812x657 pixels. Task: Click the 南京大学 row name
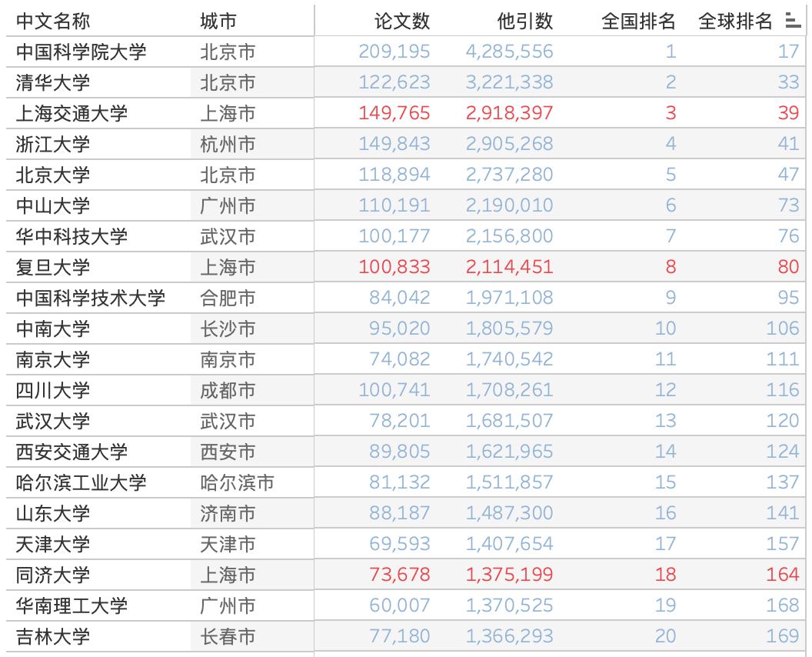point(53,359)
